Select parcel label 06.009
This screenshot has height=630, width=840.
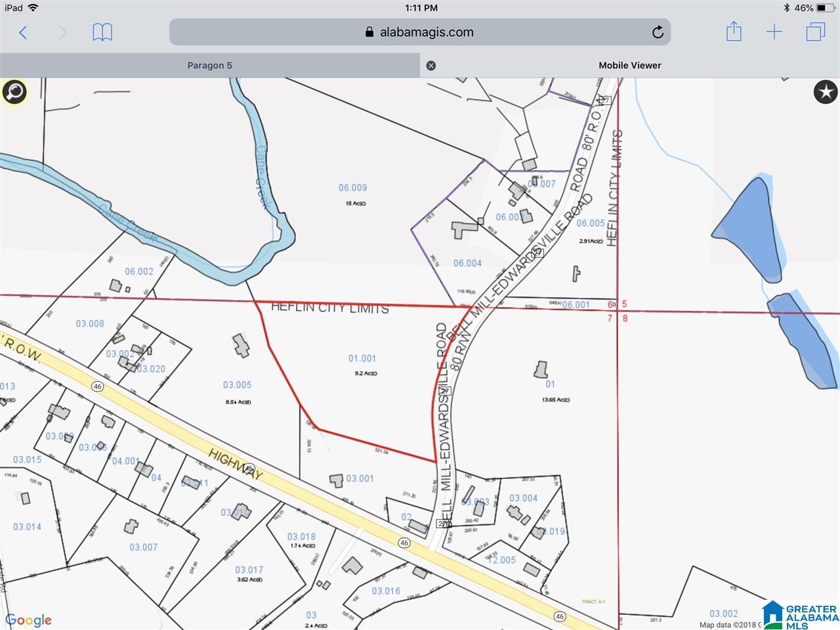click(353, 188)
